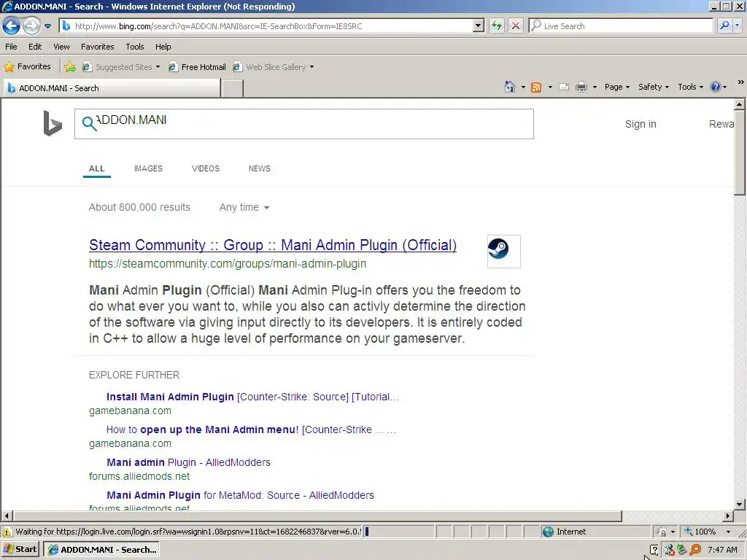
Task: Click the Live Search magnifier button
Action: click(724, 26)
